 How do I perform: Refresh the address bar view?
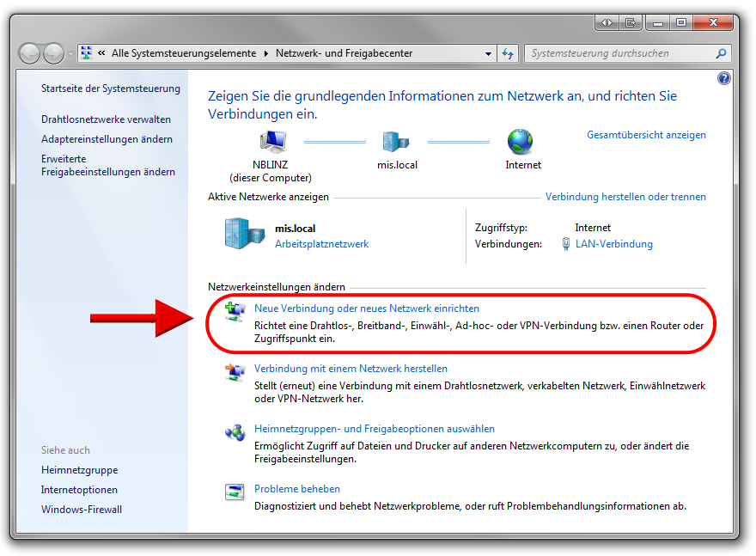508,53
